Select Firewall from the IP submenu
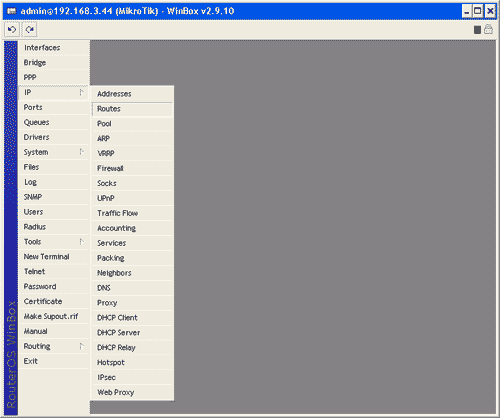Image resolution: width=500 pixels, height=418 pixels. click(132, 168)
